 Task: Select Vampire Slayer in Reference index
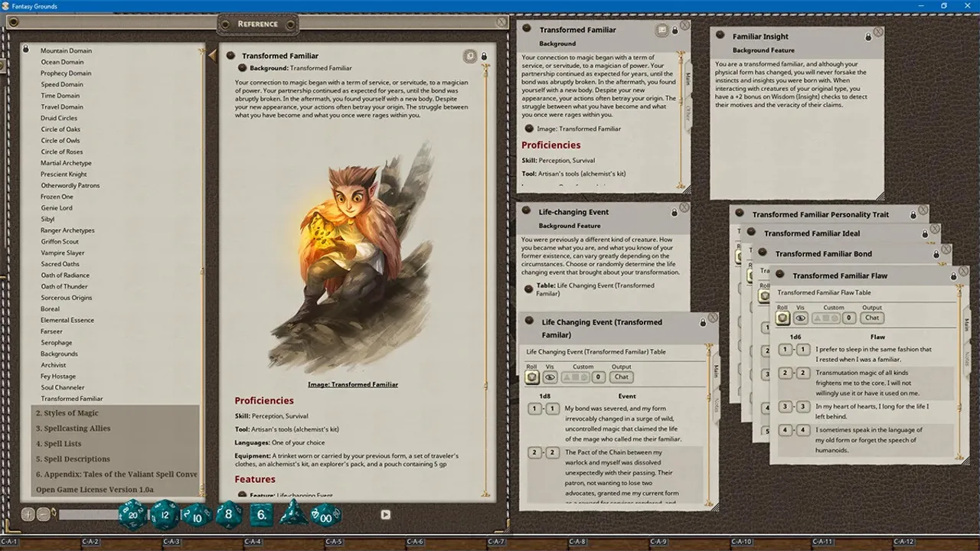[63, 253]
